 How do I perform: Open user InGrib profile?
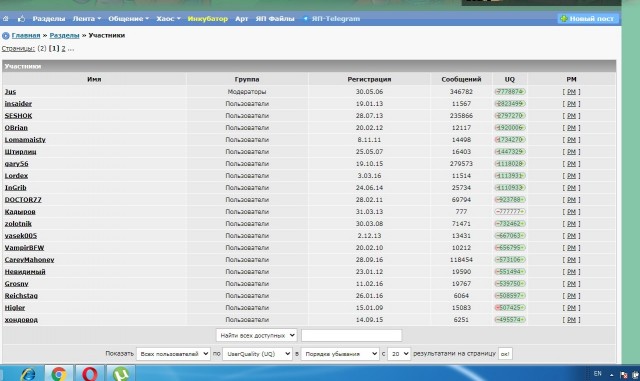(16, 187)
